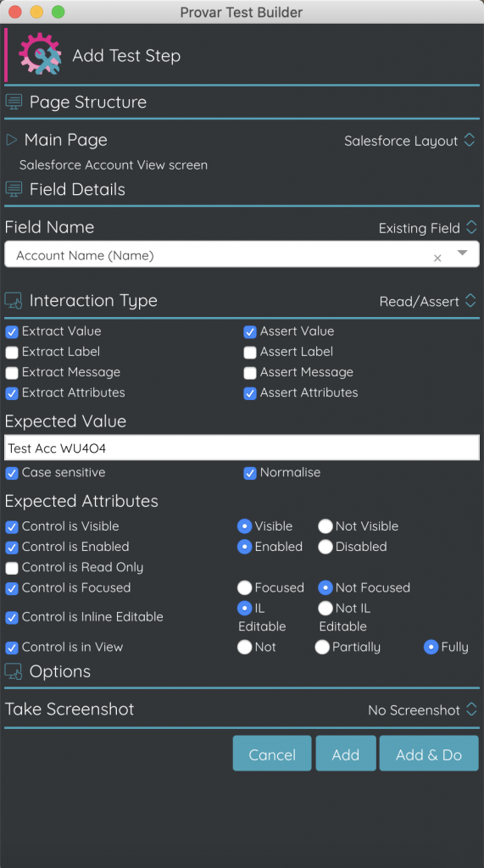The image size is (484, 868).
Task: Enable the Extract Label checkbox
Action: point(12,353)
